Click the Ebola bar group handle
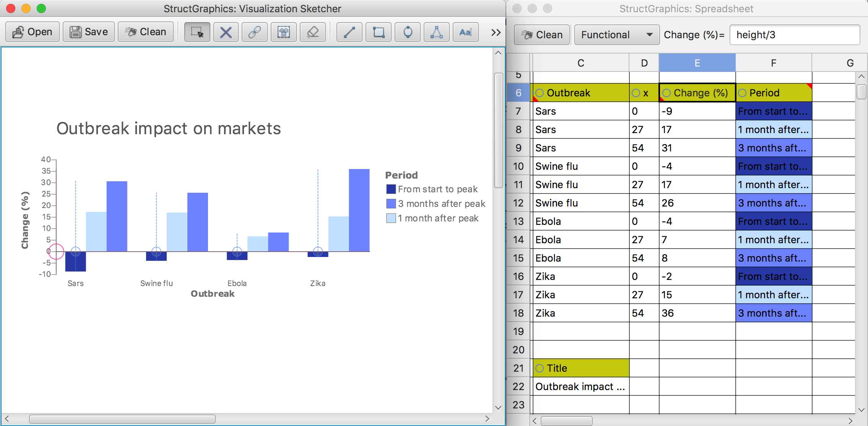868x426 pixels. (237, 252)
